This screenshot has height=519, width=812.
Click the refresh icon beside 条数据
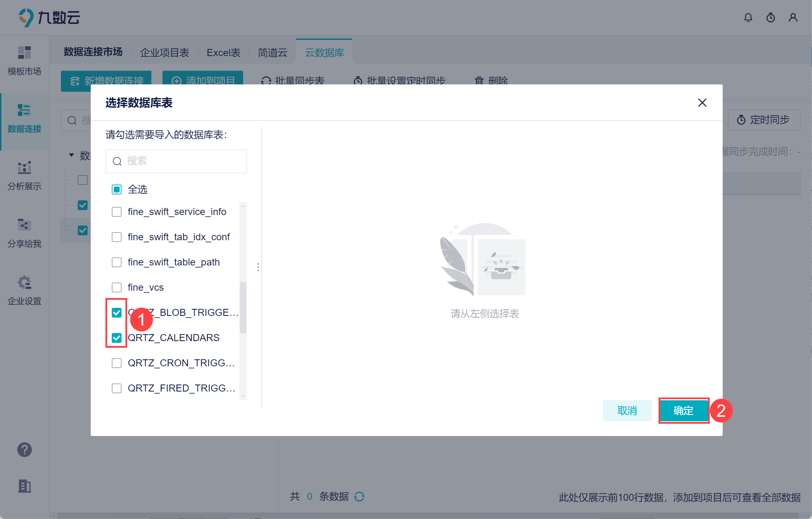(359, 497)
